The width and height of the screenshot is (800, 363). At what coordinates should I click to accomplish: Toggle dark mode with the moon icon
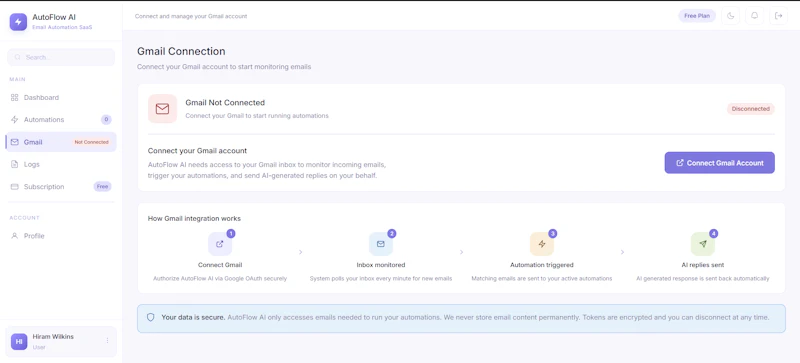pos(730,16)
